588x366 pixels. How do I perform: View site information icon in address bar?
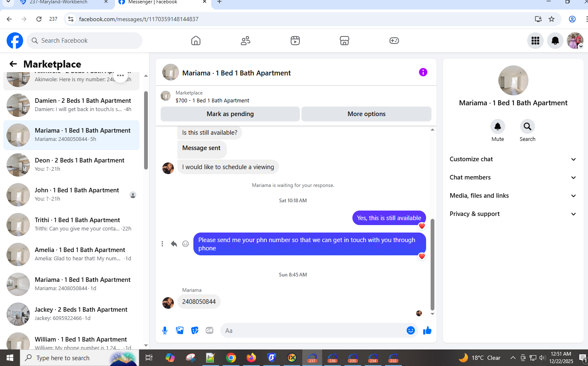point(71,19)
